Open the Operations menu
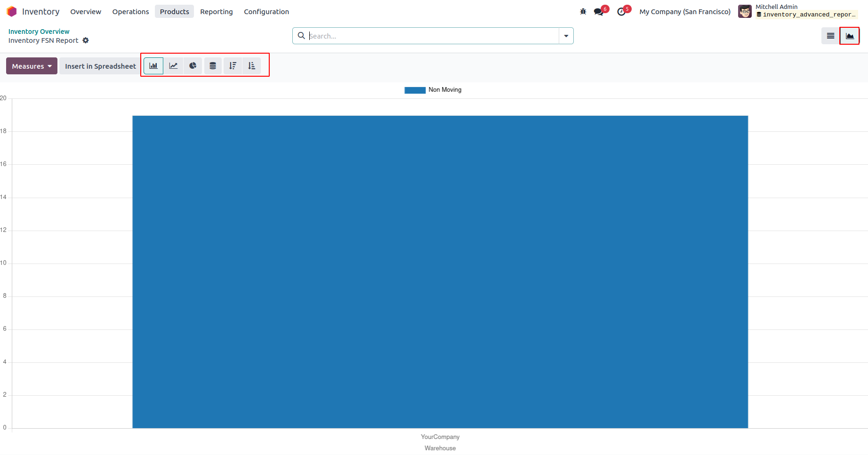This screenshot has width=868, height=455. point(130,11)
